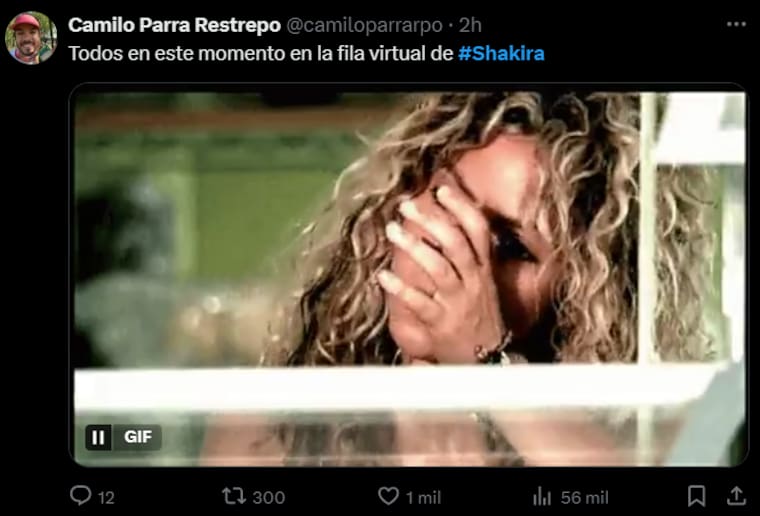Click the 12 replies count
This screenshot has height=516, width=760.
coord(106,498)
